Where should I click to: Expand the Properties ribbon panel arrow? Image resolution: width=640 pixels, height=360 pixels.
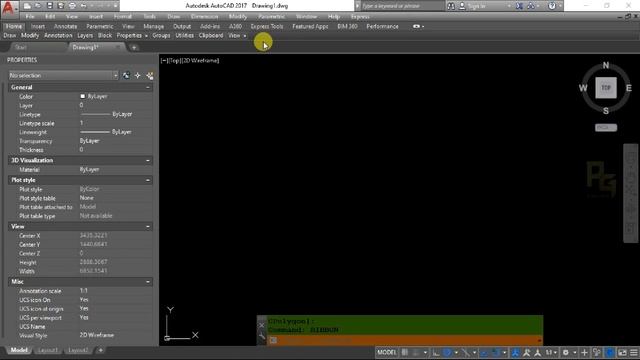146,36
